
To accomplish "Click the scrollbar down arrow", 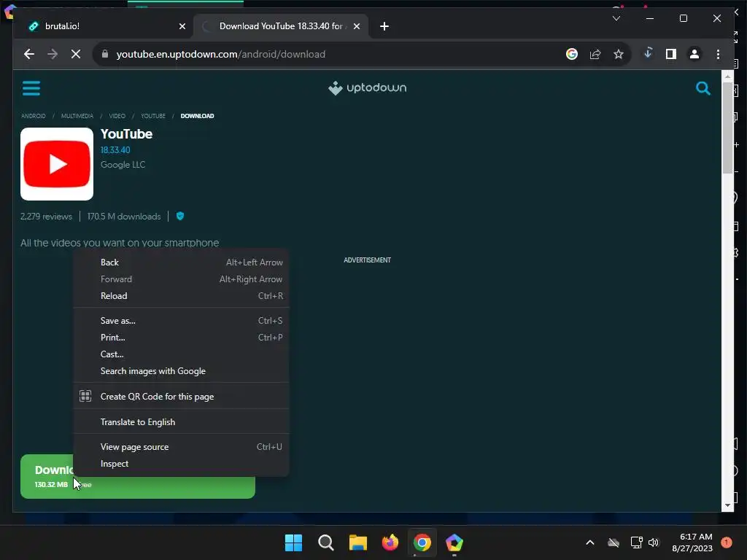I will (727, 506).
